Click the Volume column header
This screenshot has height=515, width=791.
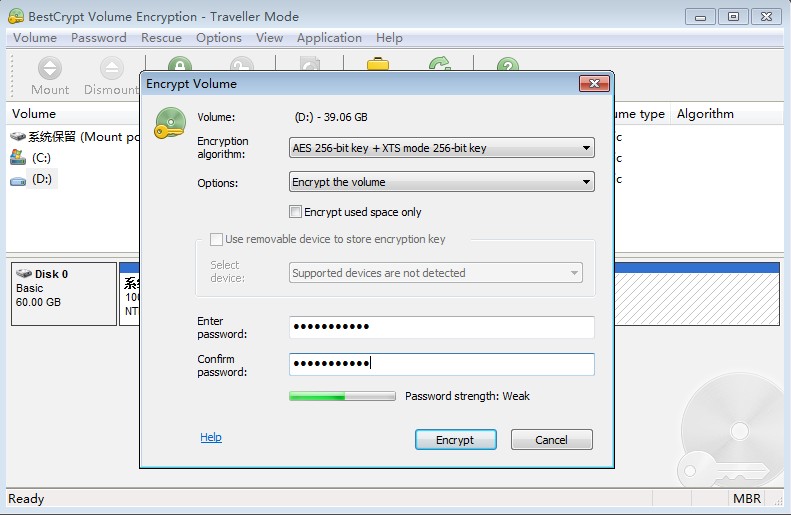(x=73, y=113)
